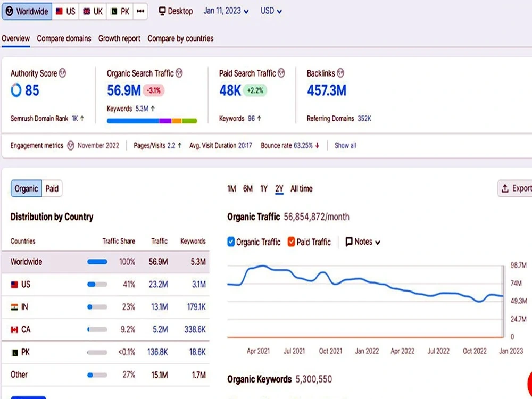532x399 pixels.
Task: Open organic Keywords 5.3M link
Action: click(142, 109)
